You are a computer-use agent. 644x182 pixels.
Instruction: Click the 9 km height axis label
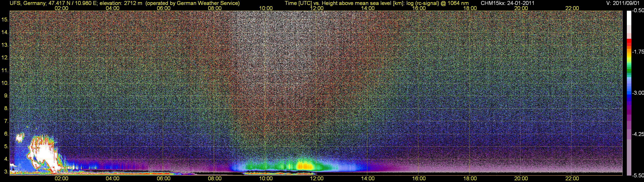[x=6, y=96]
